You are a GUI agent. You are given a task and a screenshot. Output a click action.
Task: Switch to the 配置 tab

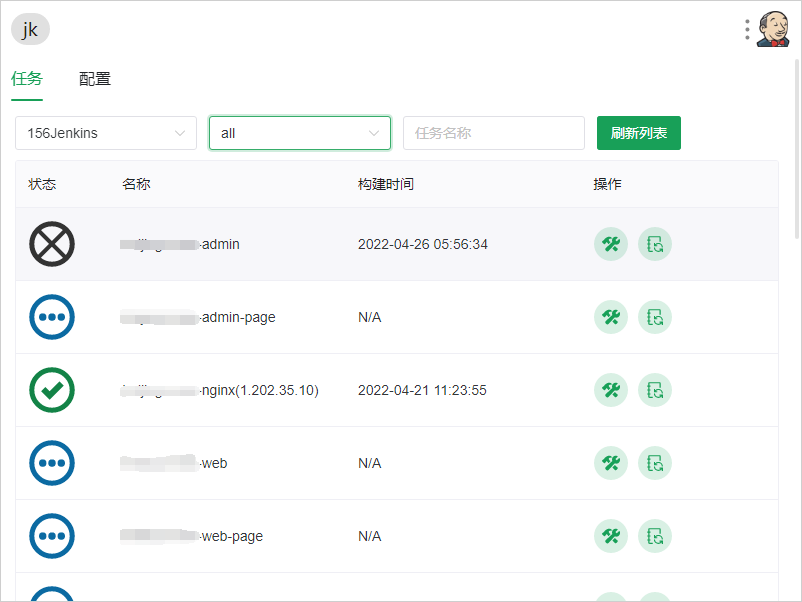click(95, 79)
